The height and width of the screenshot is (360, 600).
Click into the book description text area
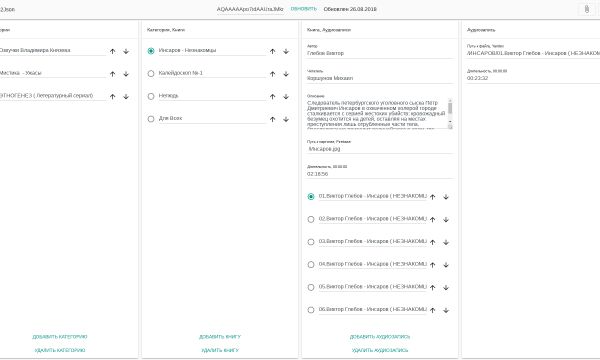[x=377, y=114]
